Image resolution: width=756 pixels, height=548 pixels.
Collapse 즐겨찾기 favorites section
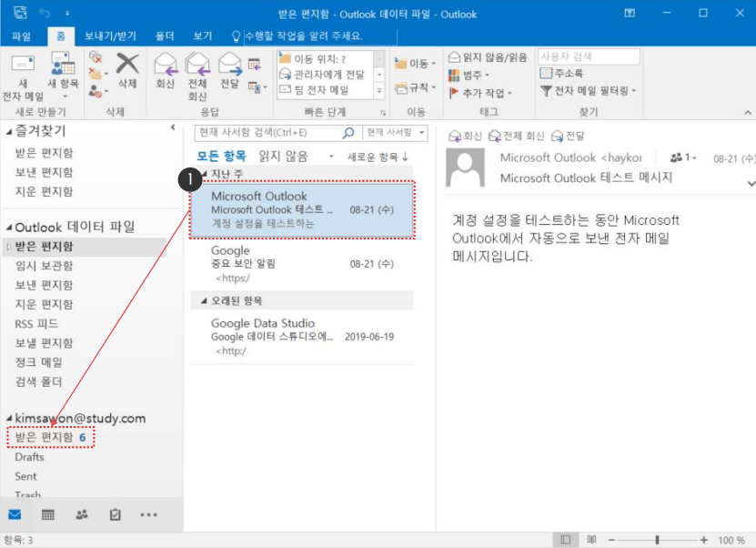(9, 132)
